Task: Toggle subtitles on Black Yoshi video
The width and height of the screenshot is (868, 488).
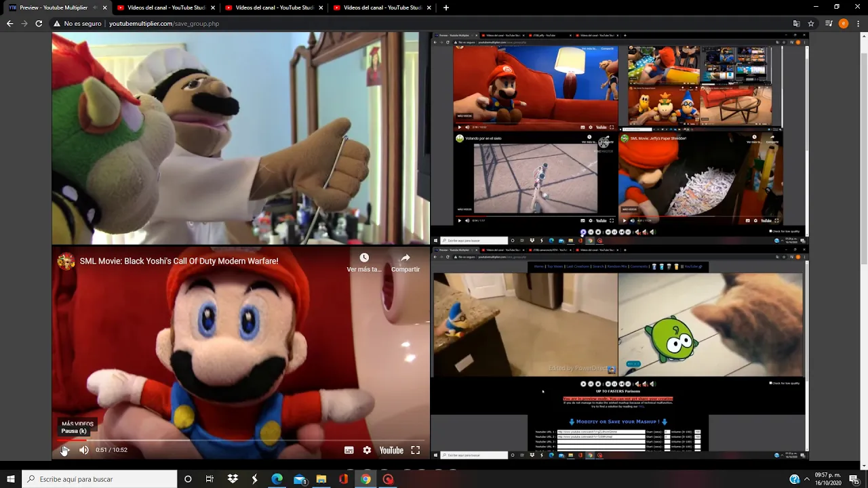Action: point(349,450)
